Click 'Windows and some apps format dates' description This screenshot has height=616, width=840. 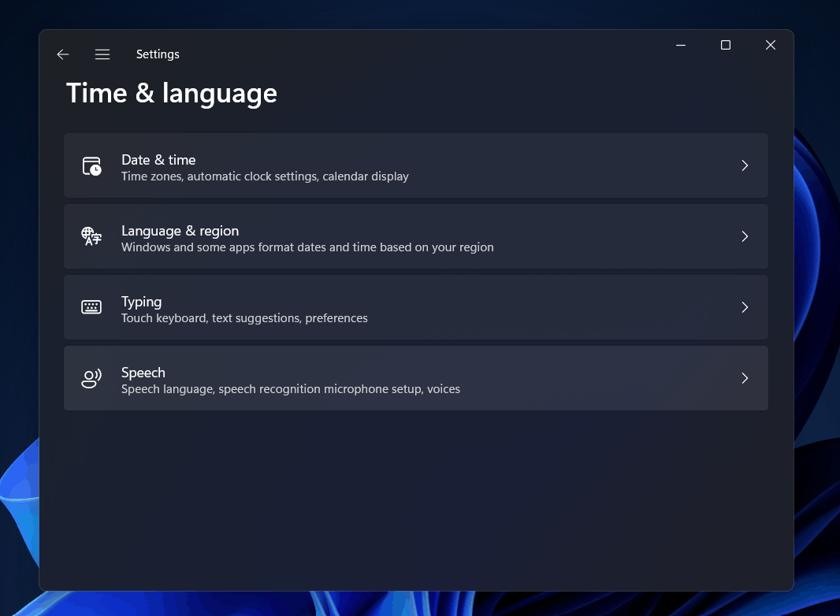pyautogui.click(x=307, y=247)
